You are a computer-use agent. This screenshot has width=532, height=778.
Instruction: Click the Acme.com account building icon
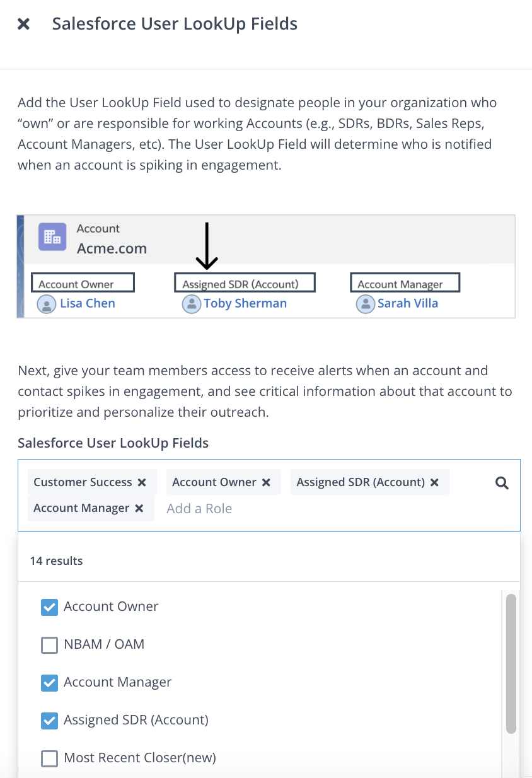pos(53,238)
